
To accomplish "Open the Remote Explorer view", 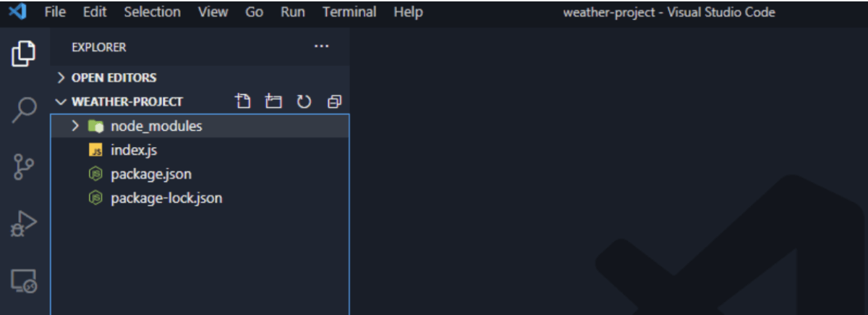I will click(x=23, y=281).
